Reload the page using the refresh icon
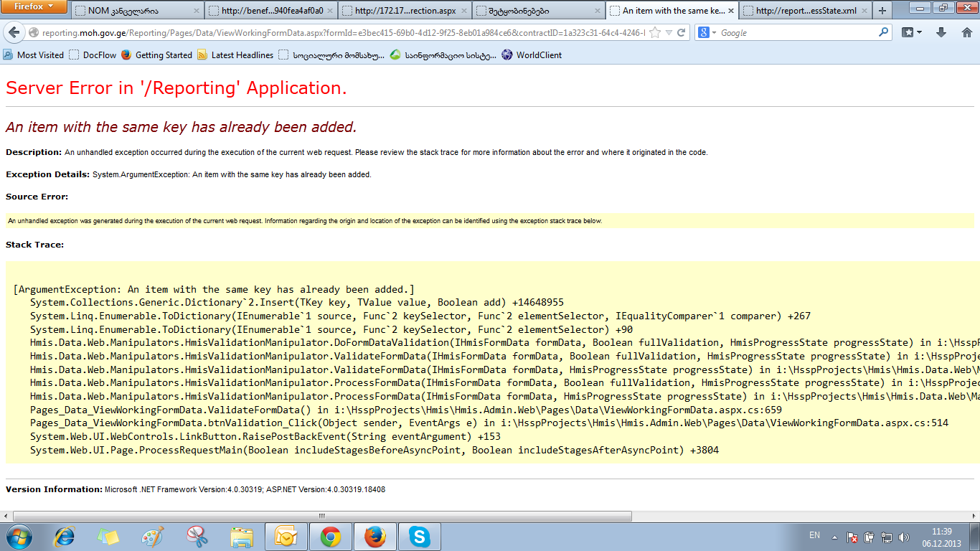980x551 pixels. pyautogui.click(x=682, y=33)
